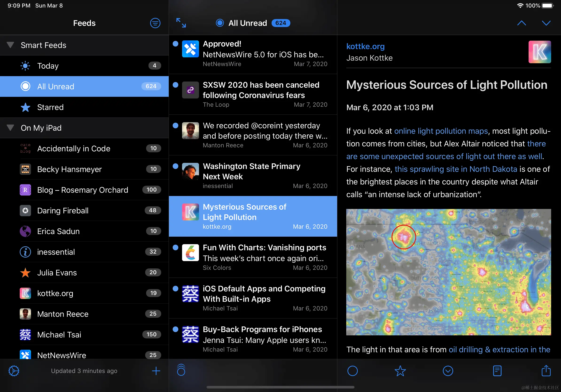Viewport: 561px width, 392px height.
Task: Star the current article
Action: pyautogui.click(x=400, y=371)
